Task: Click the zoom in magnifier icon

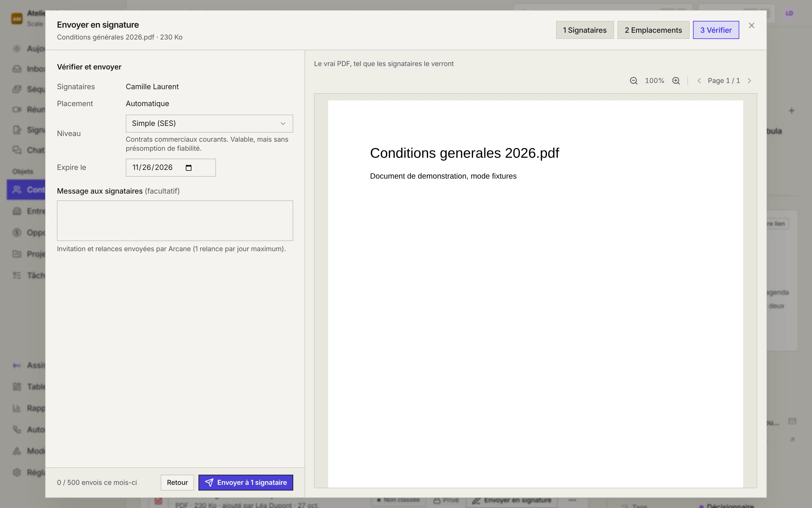Action: coord(676,81)
